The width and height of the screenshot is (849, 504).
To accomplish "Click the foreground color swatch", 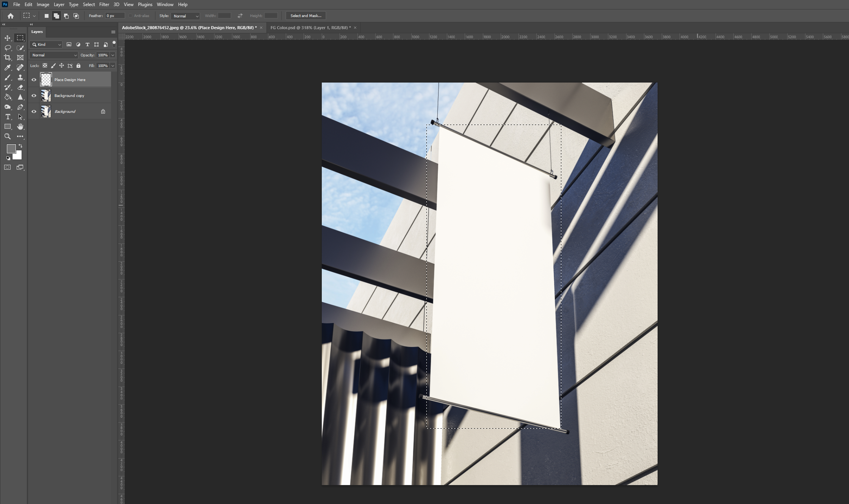I will pos(11,148).
